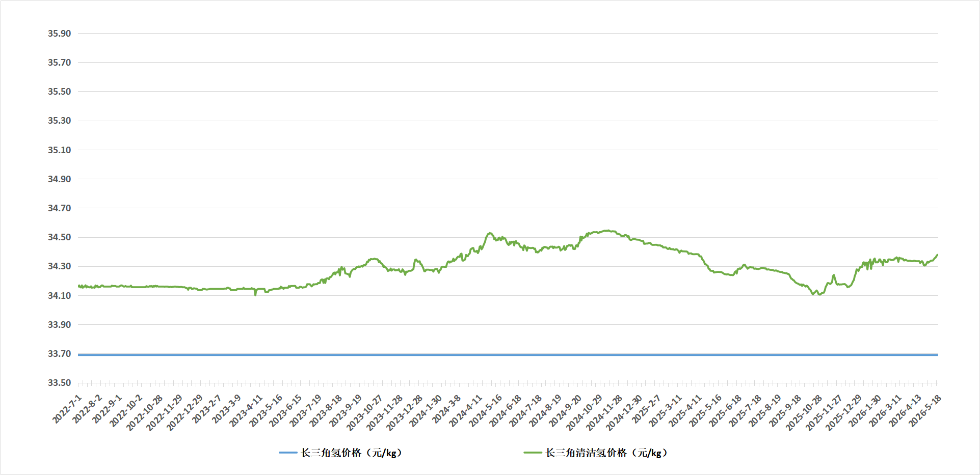Select the 34.50 y-axis value label
Screen dimensions: 980x475
click(x=59, y=237)
